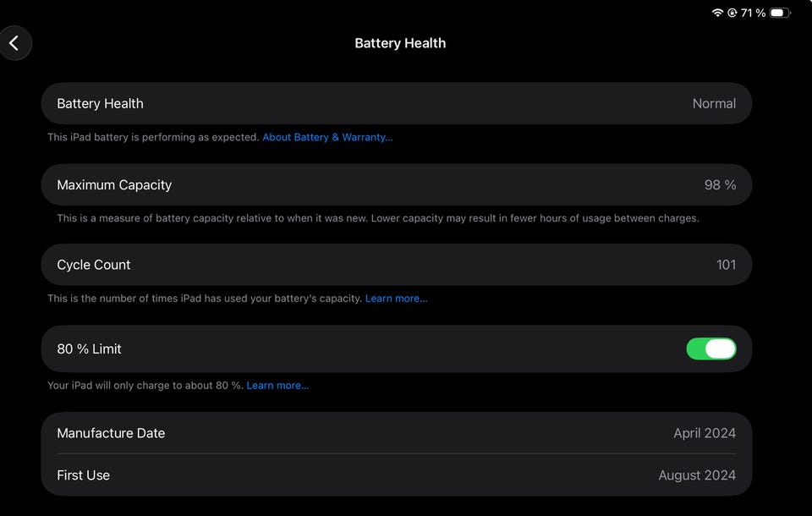This screenshot has height=516, width=812.
Task: Open Learn more link under Cycle Count
Action: 396,299
